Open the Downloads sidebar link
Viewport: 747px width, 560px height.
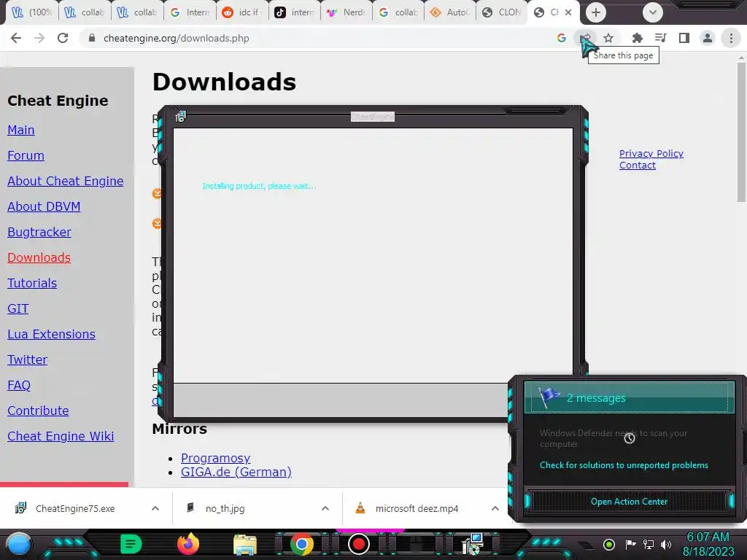coord(39,257)
